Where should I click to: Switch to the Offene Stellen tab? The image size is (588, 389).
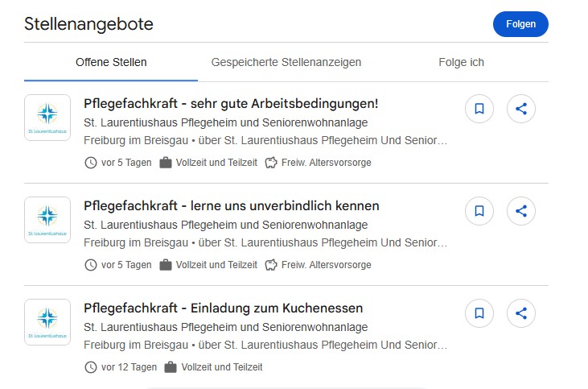111,62
